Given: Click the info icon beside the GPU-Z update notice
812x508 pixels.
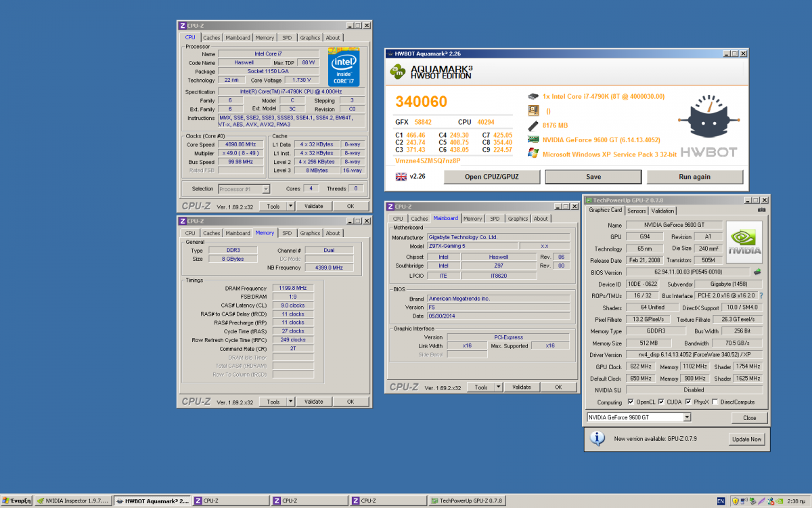Looking at the screenshot, I should click(597, 438).
